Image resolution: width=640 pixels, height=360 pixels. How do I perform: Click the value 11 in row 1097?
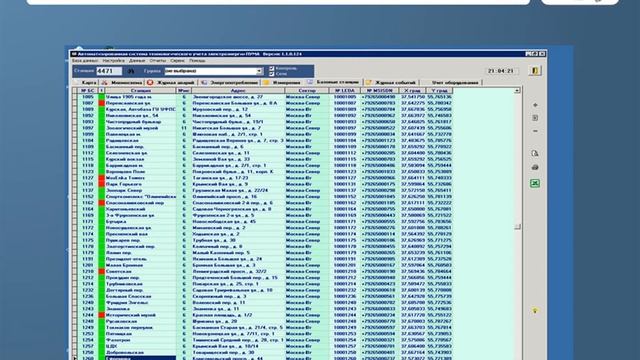coord(184,128)
